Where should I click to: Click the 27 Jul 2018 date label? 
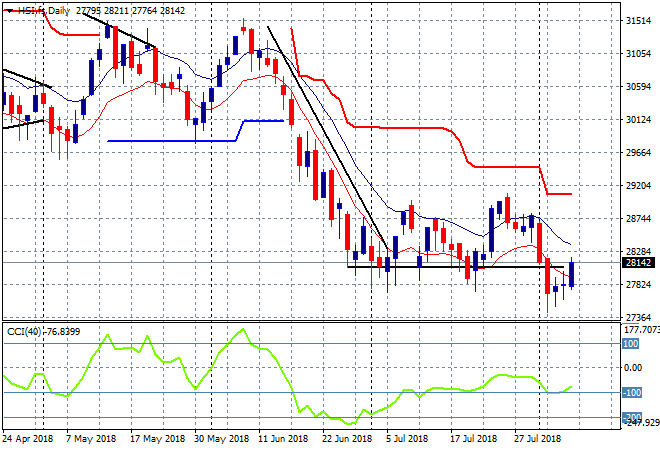pos(538,438)
